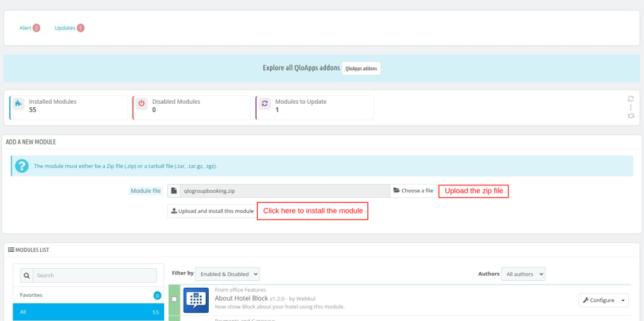Expand the Configure button dropdown arrow
This screenshot has height=321, width=644.
623,300
